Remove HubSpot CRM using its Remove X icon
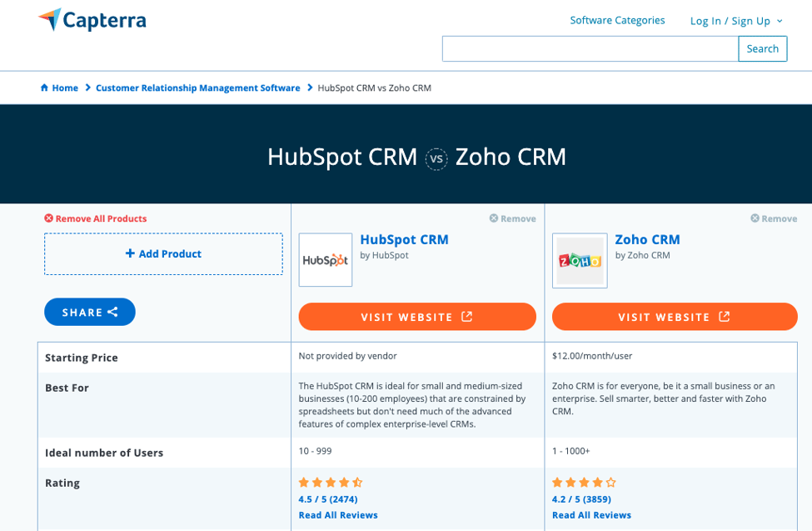The height and width of the screenshot is (531, 812). pos(495,218)
